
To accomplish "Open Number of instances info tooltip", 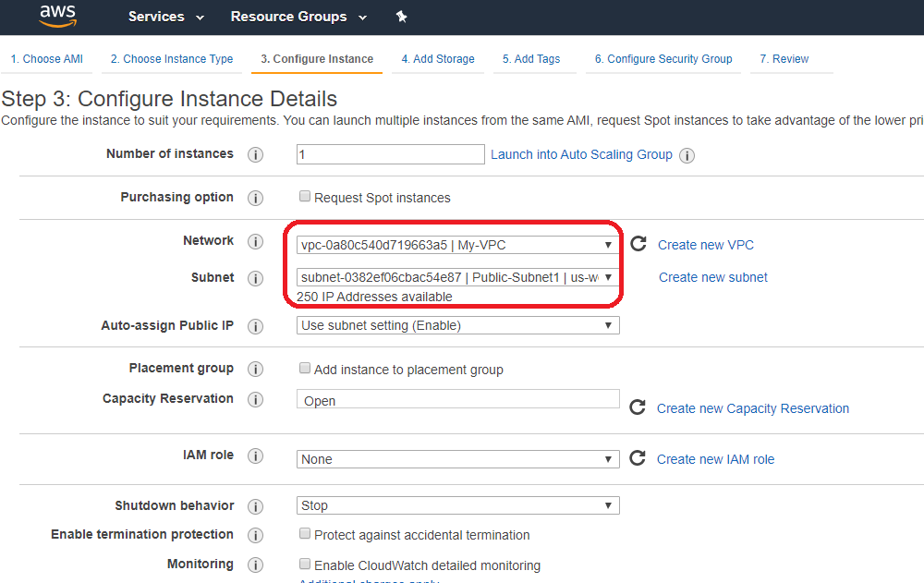I will (256, 154).
